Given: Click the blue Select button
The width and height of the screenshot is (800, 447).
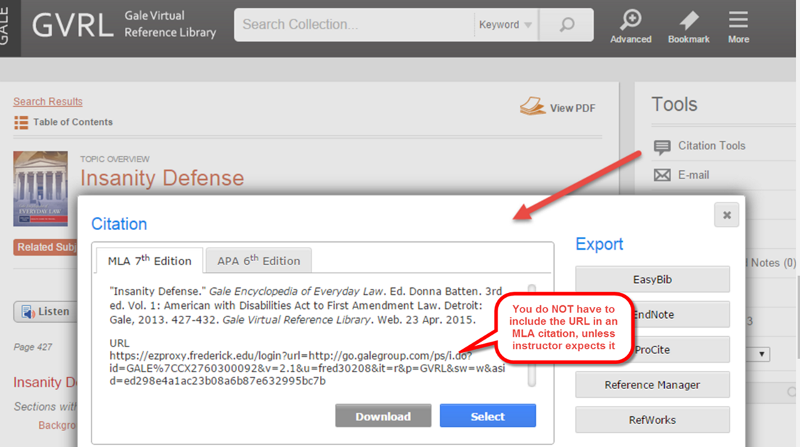Looking at the screenshot, I should pos(488,416).
